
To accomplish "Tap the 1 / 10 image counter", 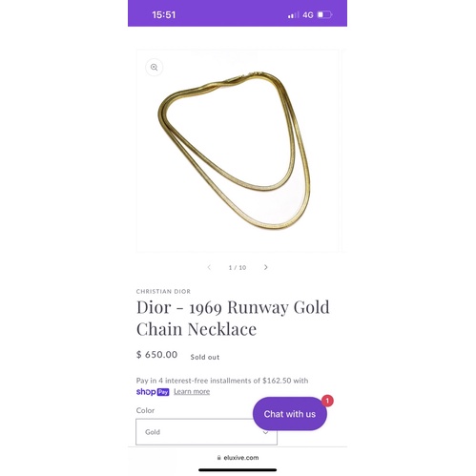I will coord(238,268).
